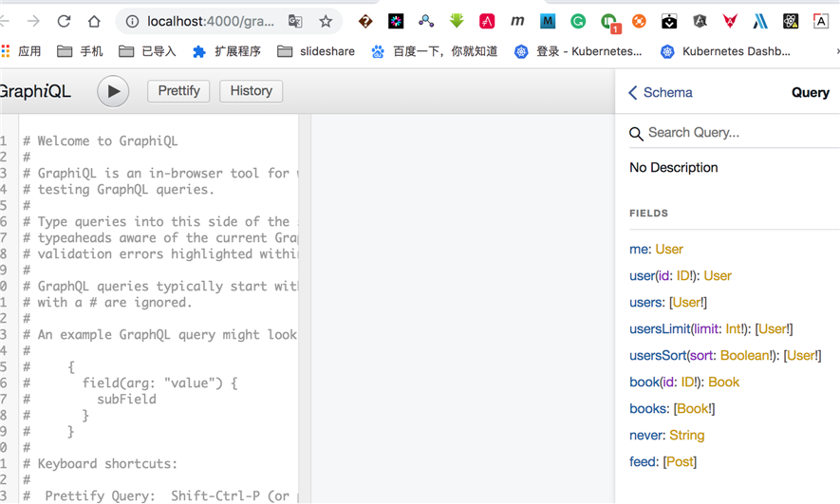Click the italic 'm' extension icon
The image size is (840, 504).
[x=517, y=22]
